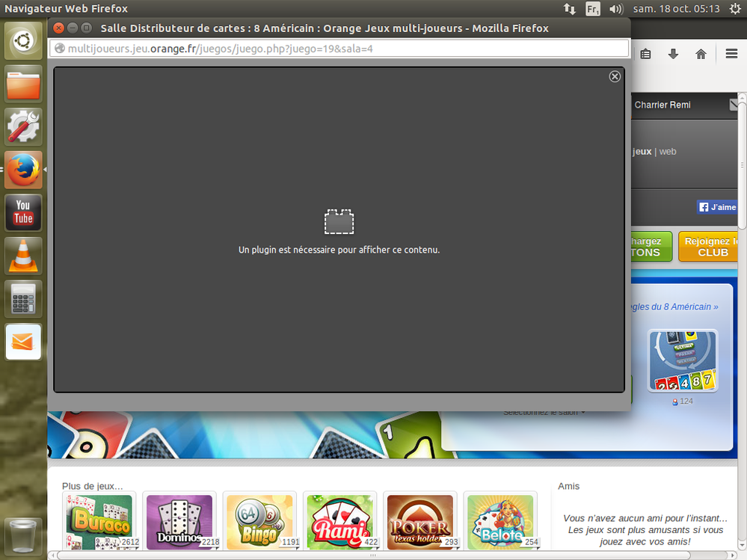Viewport: 747px width, 560px height.
Task: Close the plugin overlay with the circled X
Action: click(x=615, y=76)
